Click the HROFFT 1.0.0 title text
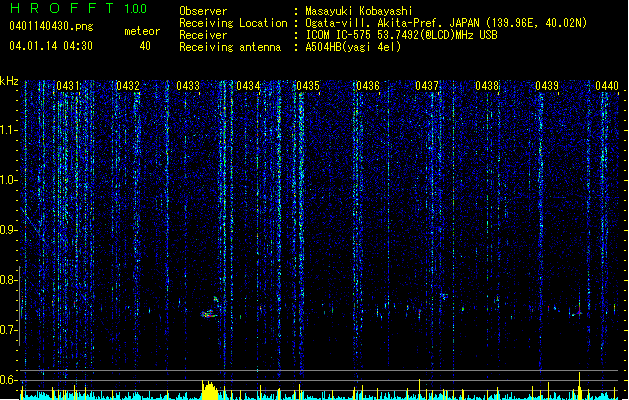Screen dimensions: 629x400 [78, 8]
